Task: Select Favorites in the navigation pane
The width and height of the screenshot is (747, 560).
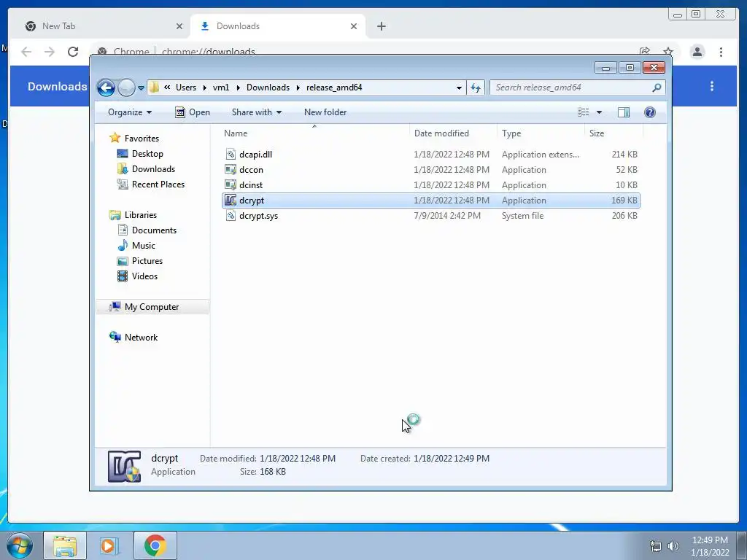Action: click(x=142, y=138)
